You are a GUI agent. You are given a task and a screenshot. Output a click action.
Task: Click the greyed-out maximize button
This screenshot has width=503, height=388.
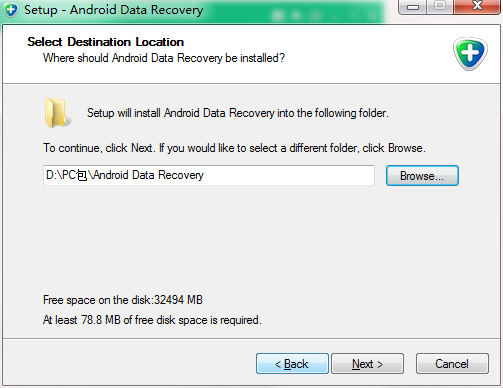tap(440, 7)
